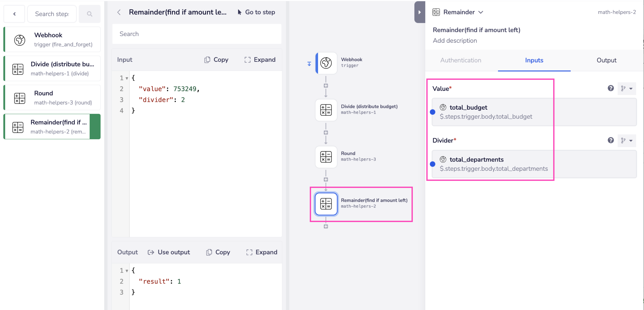Click Go to step button
644x310 pixels.
pyautogui.click(x=256, y=12)
